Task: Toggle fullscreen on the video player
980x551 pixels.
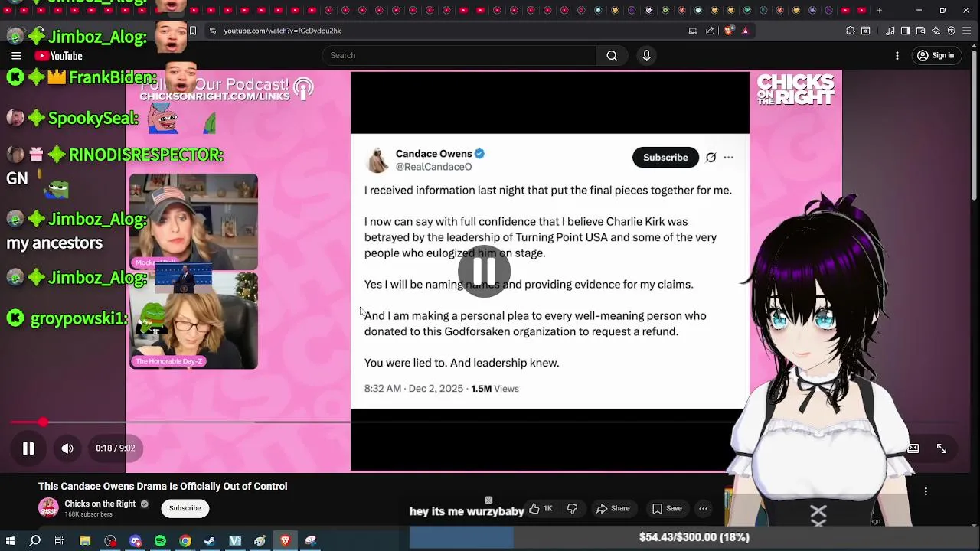Action: [942, 449]
